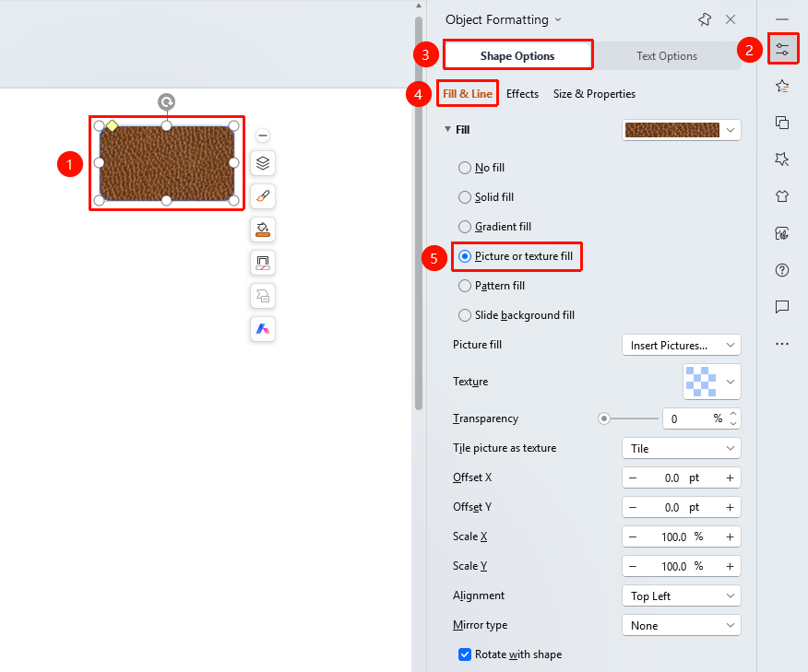The image size is (808, 672).
Task: Open the properties sliders icon in the sidebar
Action: point(782,49)
